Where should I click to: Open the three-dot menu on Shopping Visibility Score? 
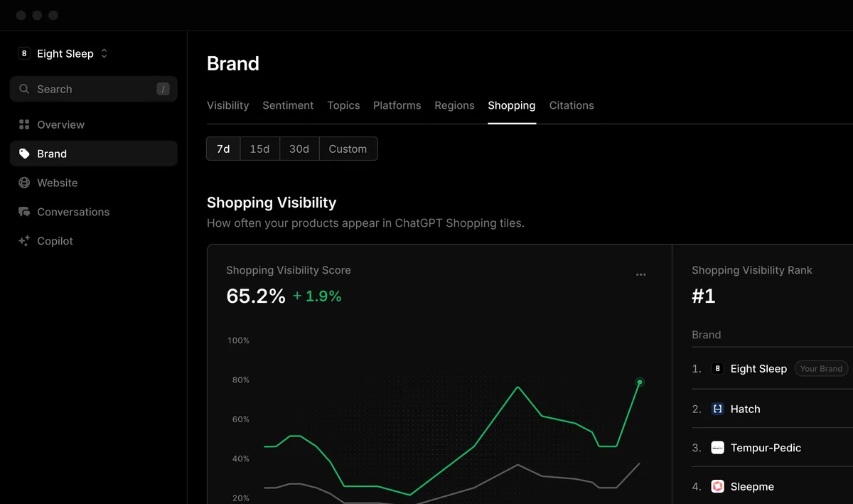pyautogui.click(x=641, y=274)
